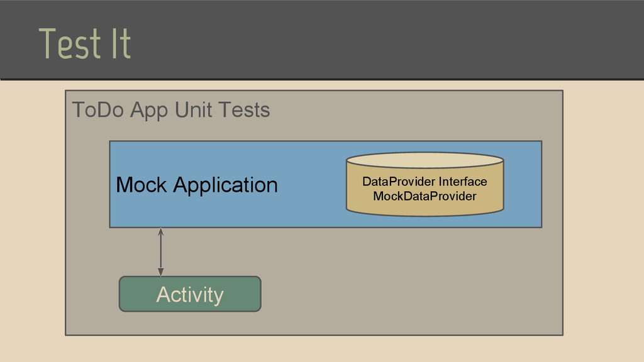The width and height of the screenshot is (644, 362).
Task: Click the "Test It" slide title
Action: (x=85, y=43)
